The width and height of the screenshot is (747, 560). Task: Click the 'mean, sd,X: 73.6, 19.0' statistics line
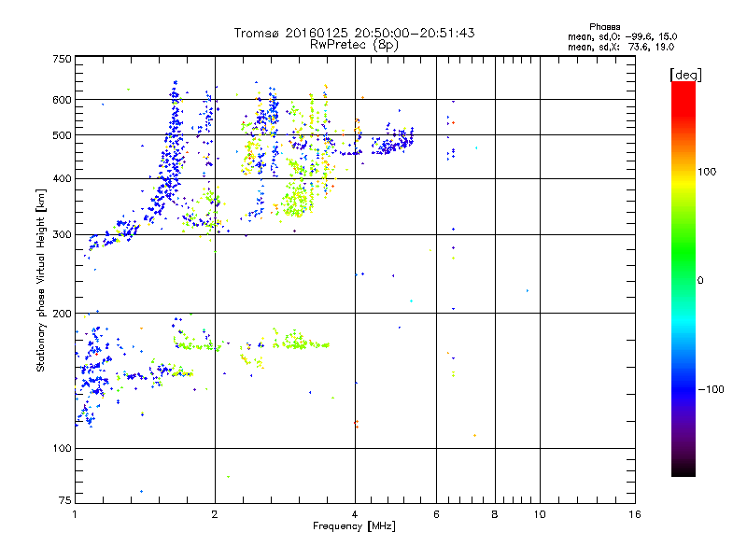click(621, 47)
